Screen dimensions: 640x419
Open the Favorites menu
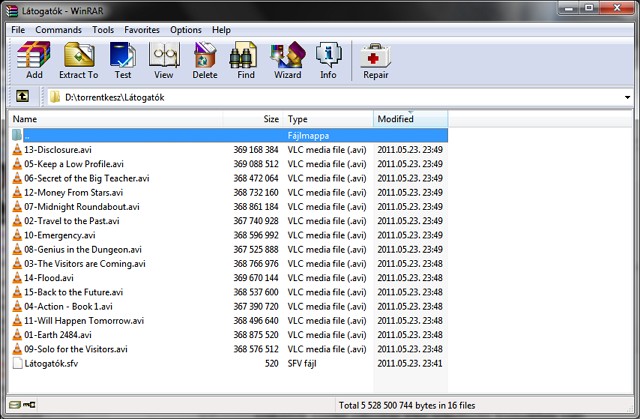point(142,30)
